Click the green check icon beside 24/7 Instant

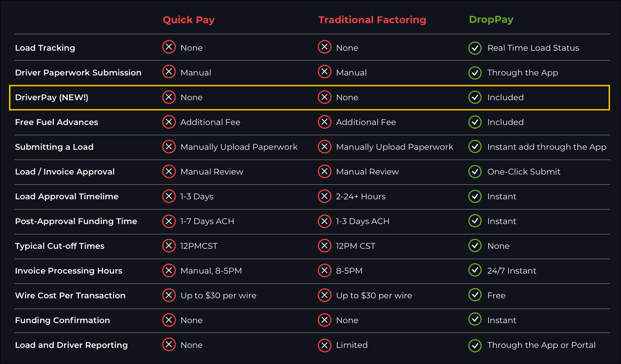click(475, 270)
